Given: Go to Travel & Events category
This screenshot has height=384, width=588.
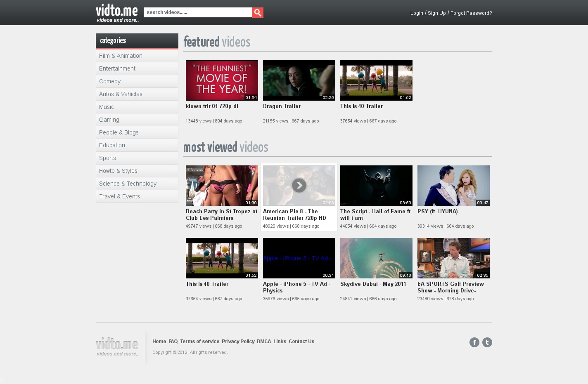Looking at the screenshot, I should tap(119, 196).
